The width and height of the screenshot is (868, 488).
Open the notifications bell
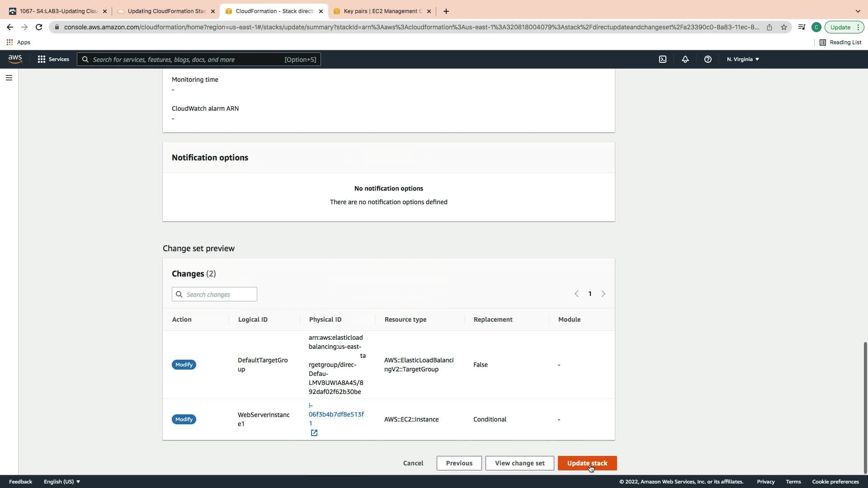coord(685,59)
